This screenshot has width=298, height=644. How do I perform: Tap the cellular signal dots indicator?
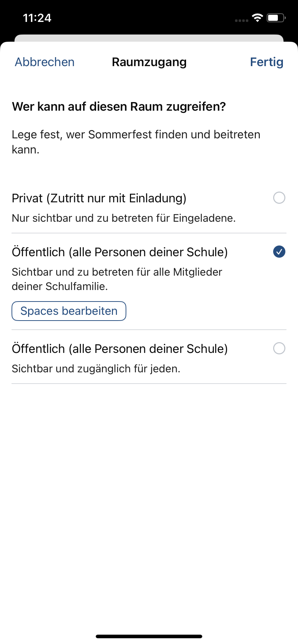[x=241, y=20]
